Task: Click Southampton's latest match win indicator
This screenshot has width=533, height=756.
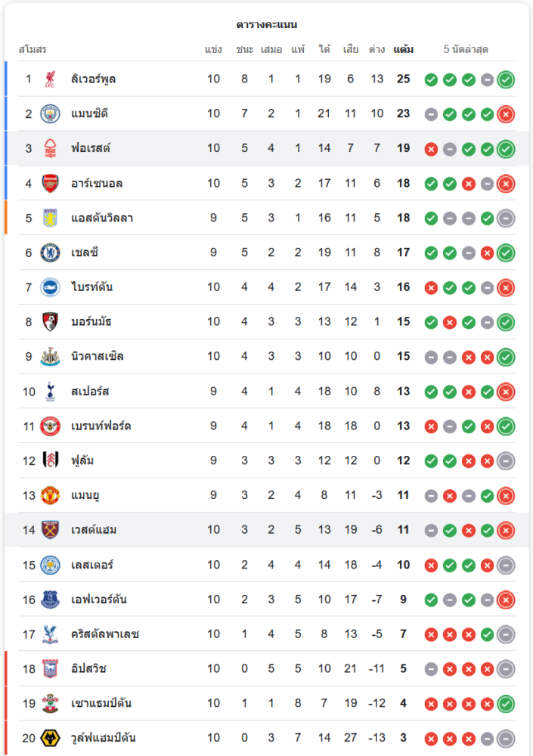Action: click(x=506, y=704)
